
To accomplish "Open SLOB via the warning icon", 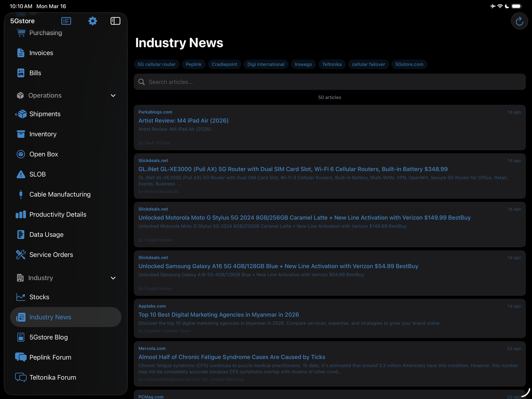I will pyautogui.click(x=21, y=174).
